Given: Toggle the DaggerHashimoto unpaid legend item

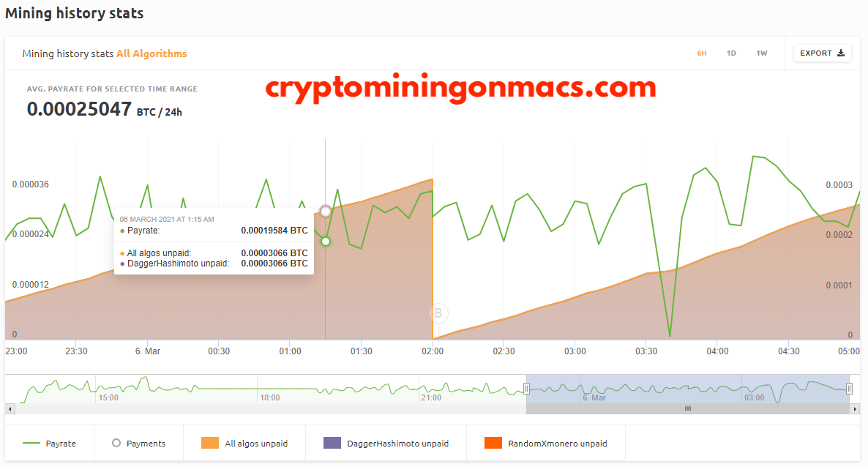Looking at the screenshot, I should pyautogui.click(x=386, y=443).
